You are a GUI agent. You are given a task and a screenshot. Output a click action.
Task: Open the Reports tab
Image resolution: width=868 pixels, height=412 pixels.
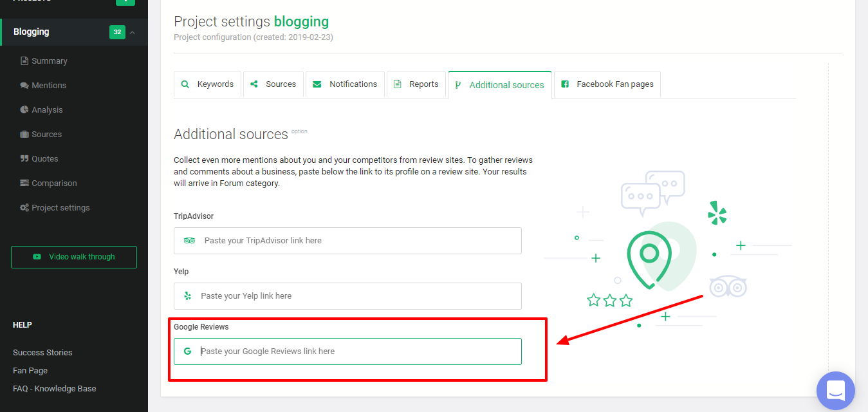coord(416,84)
